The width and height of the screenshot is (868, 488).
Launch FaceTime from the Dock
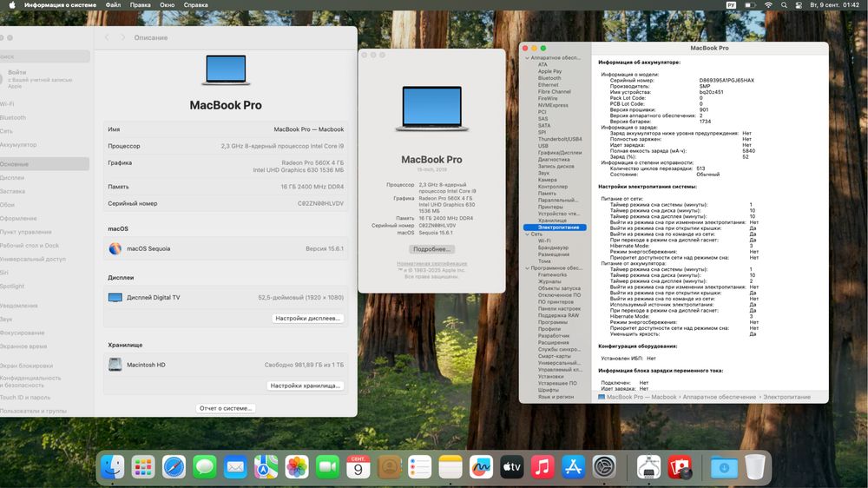tap(328, 467)
